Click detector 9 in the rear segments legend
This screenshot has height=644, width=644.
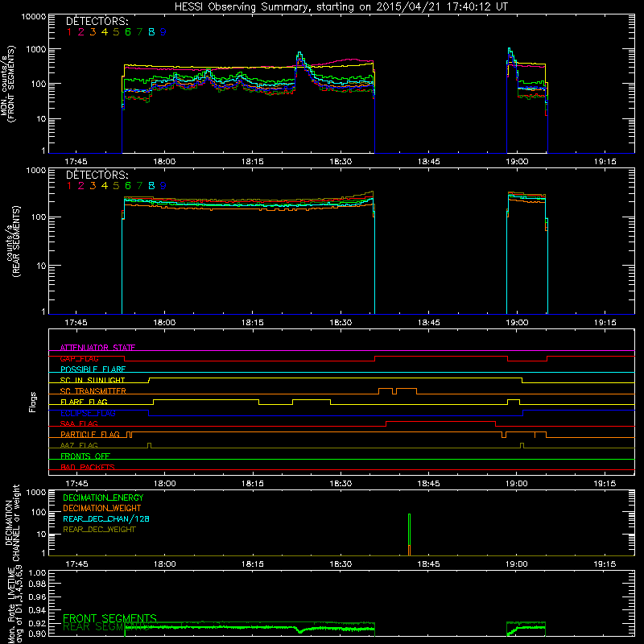[x=163, y=186]
